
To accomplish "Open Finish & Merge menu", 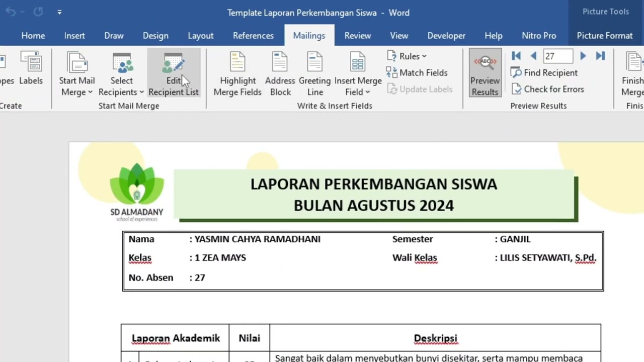I will click(632, 74).
